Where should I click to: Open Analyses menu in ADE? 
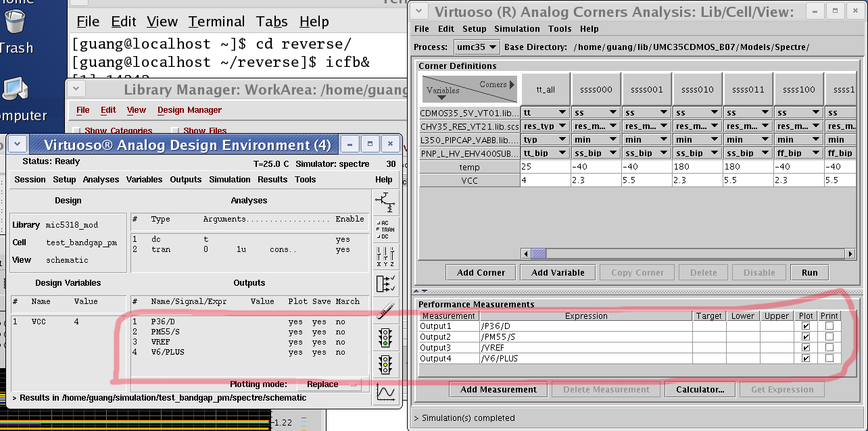101,180
